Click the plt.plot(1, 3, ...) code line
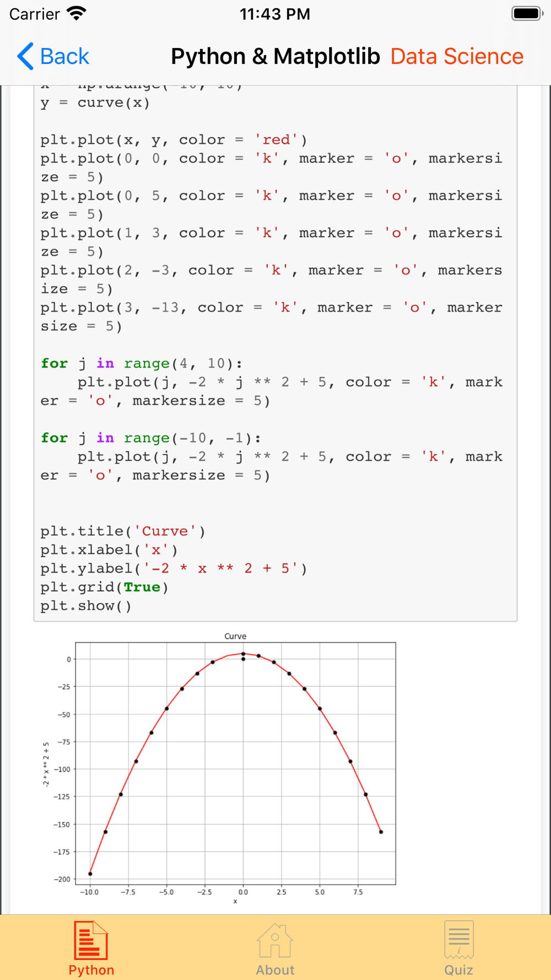This screenshot has height=980, width=551. coord(271,242)
